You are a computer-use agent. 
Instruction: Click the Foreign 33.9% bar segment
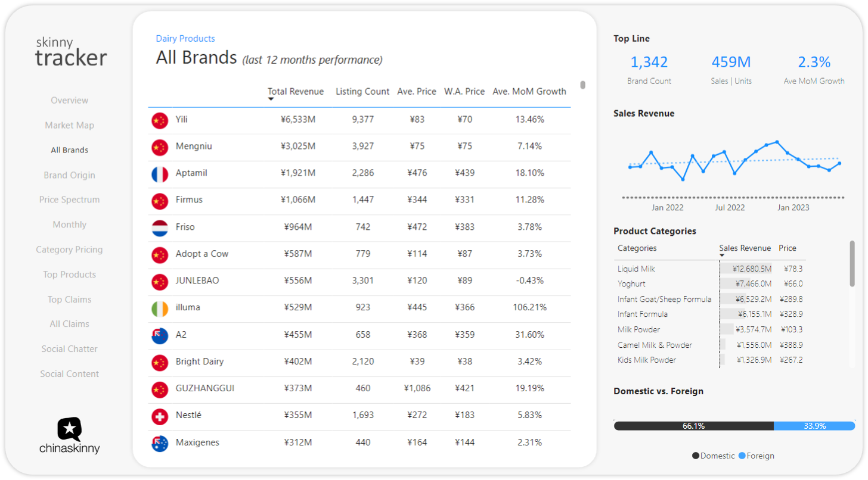[x=814, y=426]
